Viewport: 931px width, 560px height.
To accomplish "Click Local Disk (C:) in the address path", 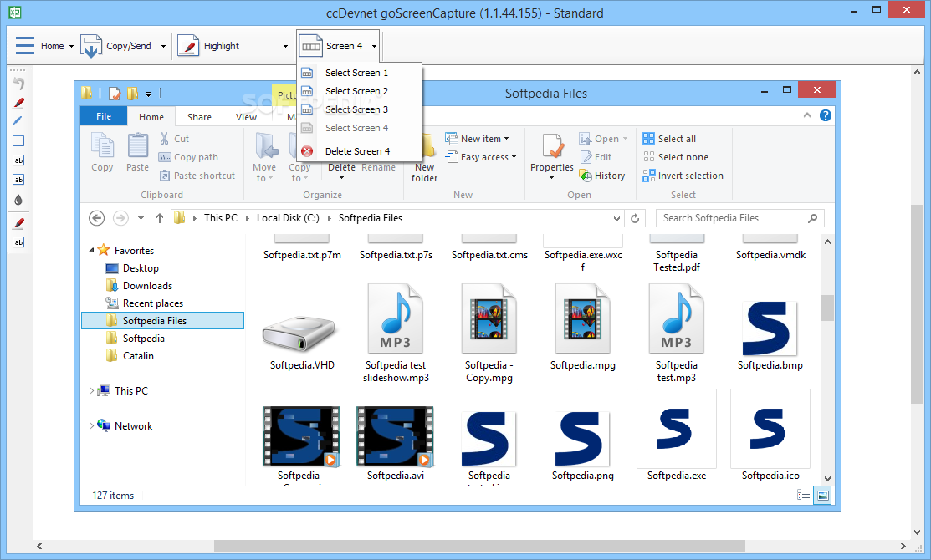I will (288, 218).
